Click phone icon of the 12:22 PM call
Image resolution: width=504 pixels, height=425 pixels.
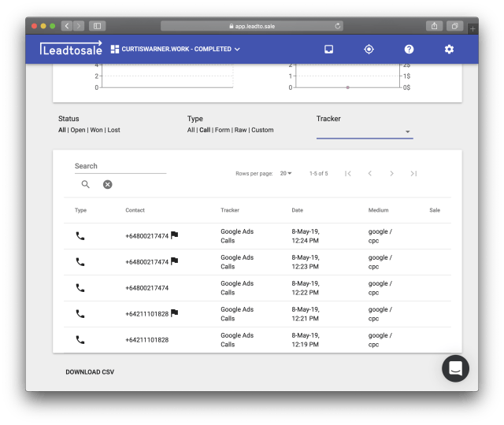tap(80, 288)
